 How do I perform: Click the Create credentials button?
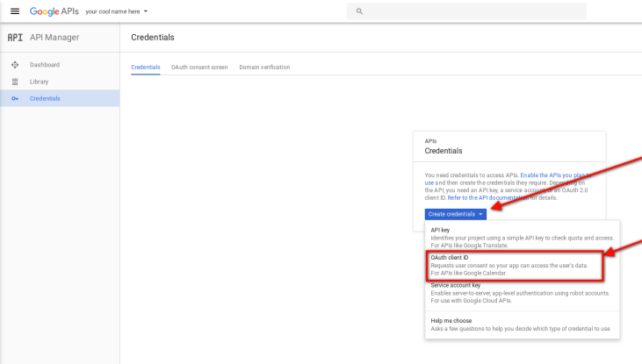coord(455,214)
